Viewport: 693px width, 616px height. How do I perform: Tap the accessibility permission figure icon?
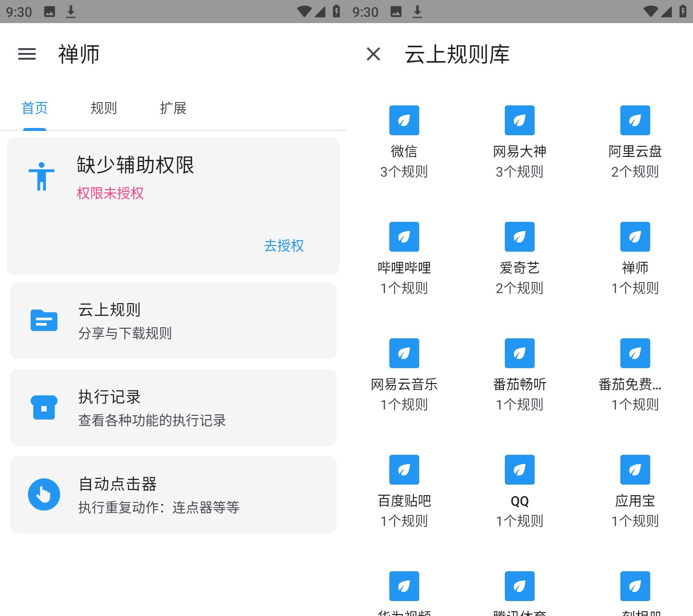point(41,176)
